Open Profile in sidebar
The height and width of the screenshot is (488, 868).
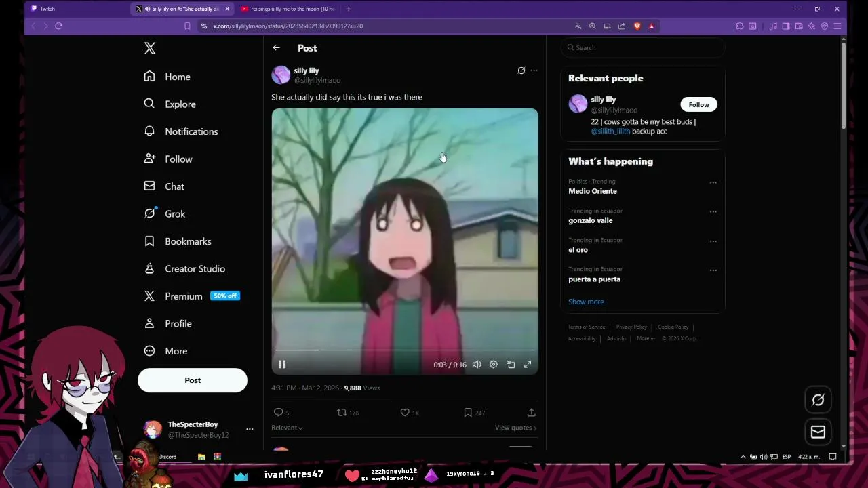coord(168,323)
